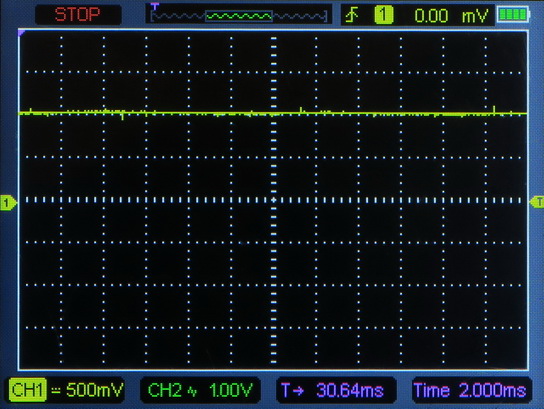Click the purple corner marker at the top-left of the grid
Screen dimensions: 544x409
22,33
